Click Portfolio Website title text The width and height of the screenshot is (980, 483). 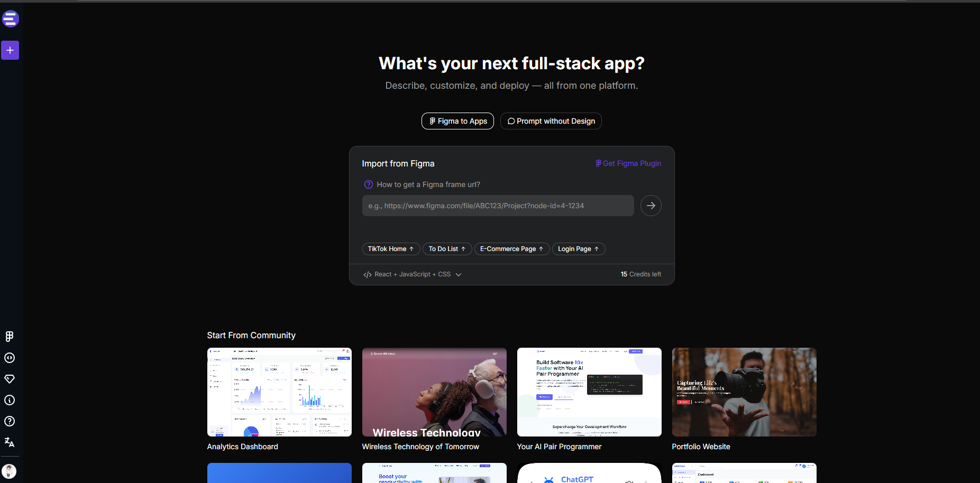[701, 447]
